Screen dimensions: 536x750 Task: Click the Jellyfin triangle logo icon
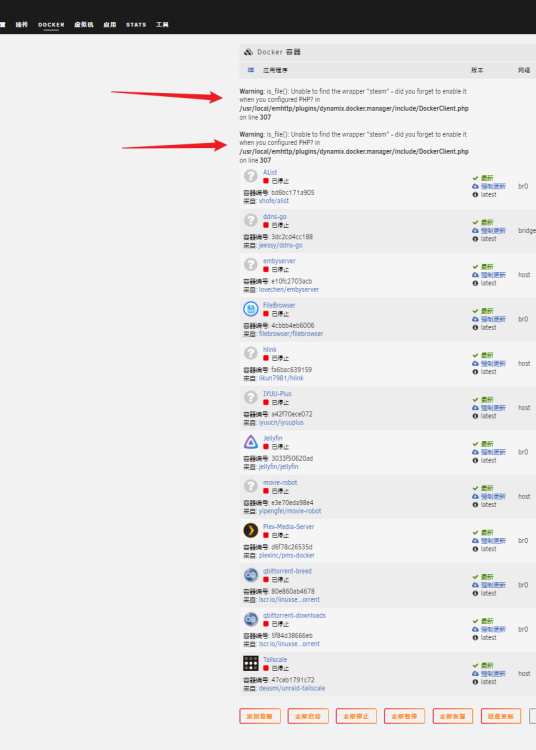(251, 442)
